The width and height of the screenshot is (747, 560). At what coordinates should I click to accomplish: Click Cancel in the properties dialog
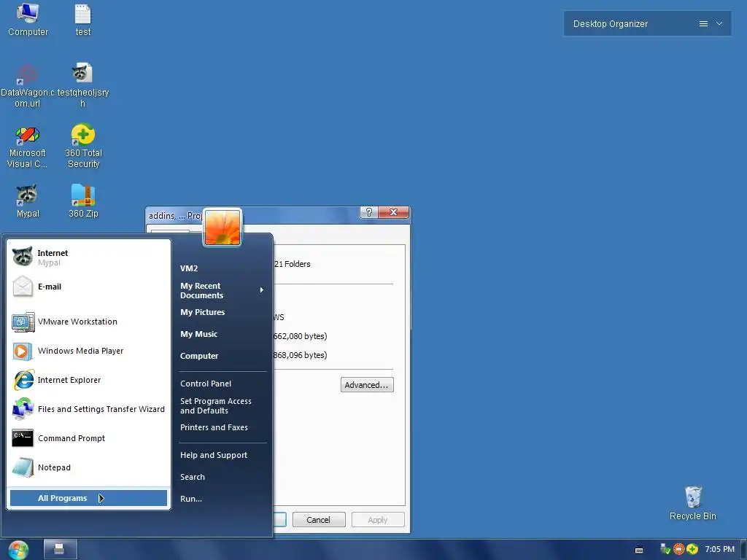pyautogui.click(x=318, y=520)
